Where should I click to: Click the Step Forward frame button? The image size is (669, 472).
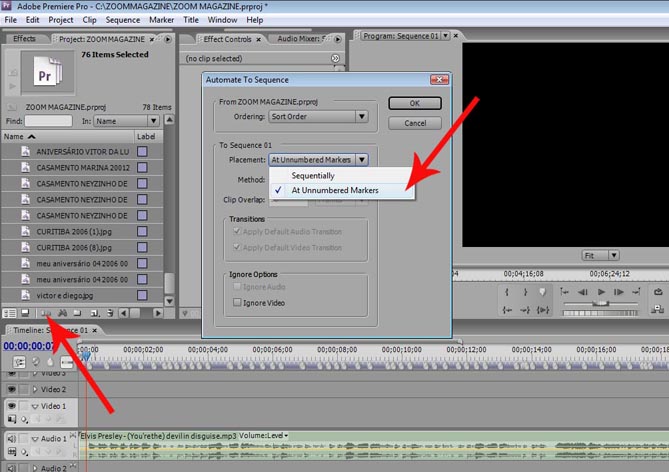619,292
